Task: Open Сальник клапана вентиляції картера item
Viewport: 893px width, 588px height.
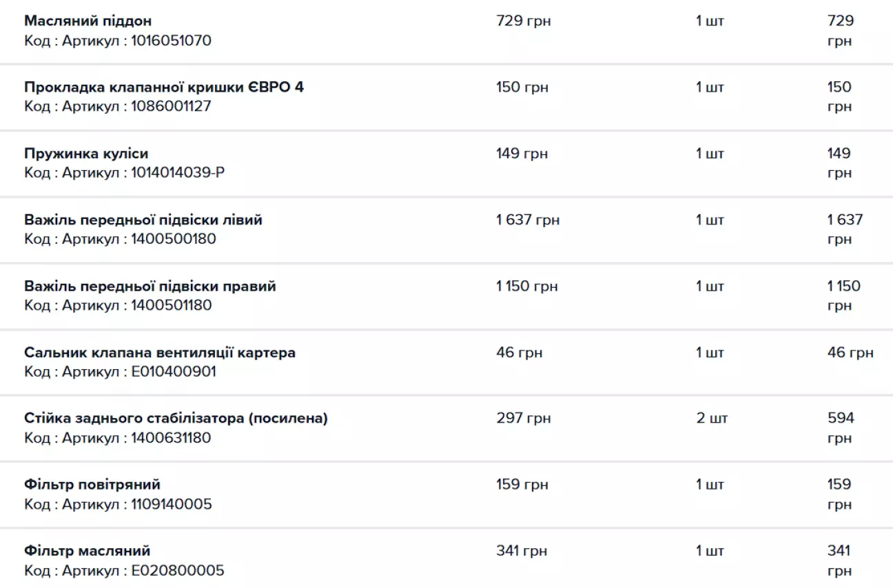Action: (160, 353)
